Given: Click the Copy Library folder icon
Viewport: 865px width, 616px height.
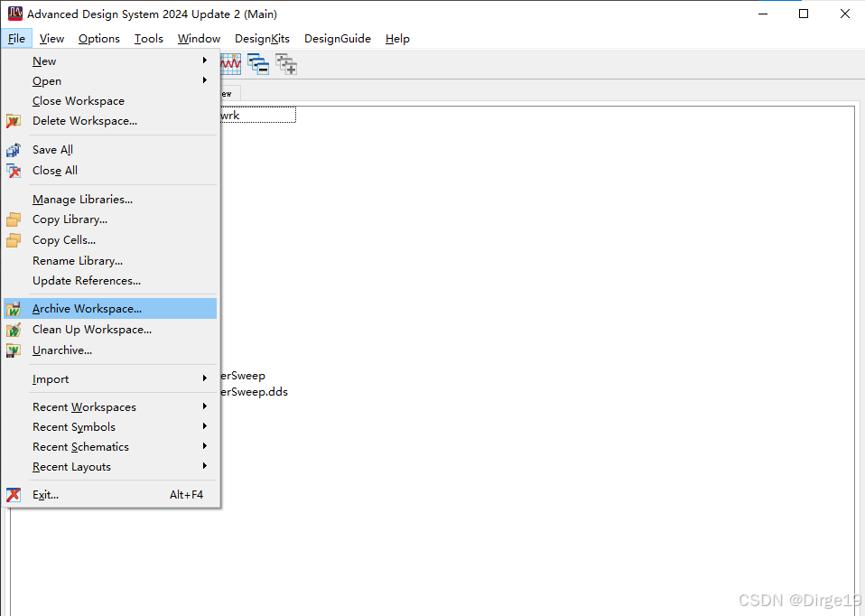Looking at the screenshot, I should 14,219.
